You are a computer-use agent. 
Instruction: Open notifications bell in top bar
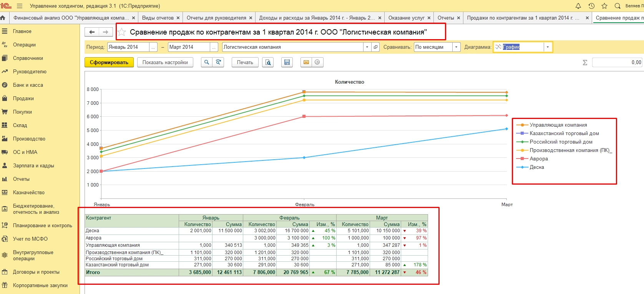coord(578,6)
